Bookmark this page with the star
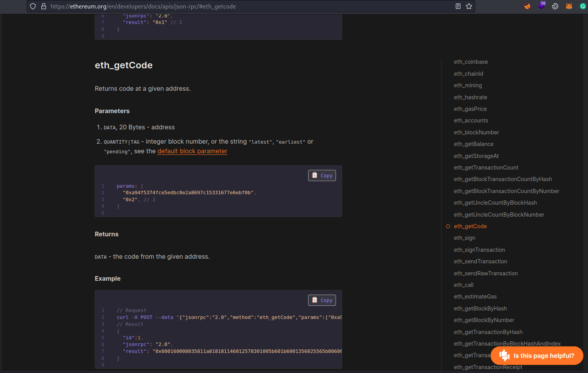Screen dimensions: 588x373 469,6
